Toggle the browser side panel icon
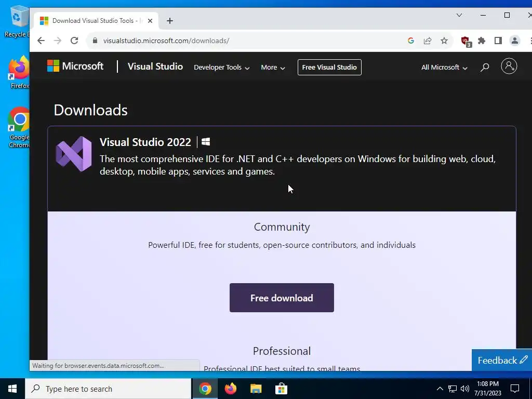The image size is (532, 399). click(498, 41)
